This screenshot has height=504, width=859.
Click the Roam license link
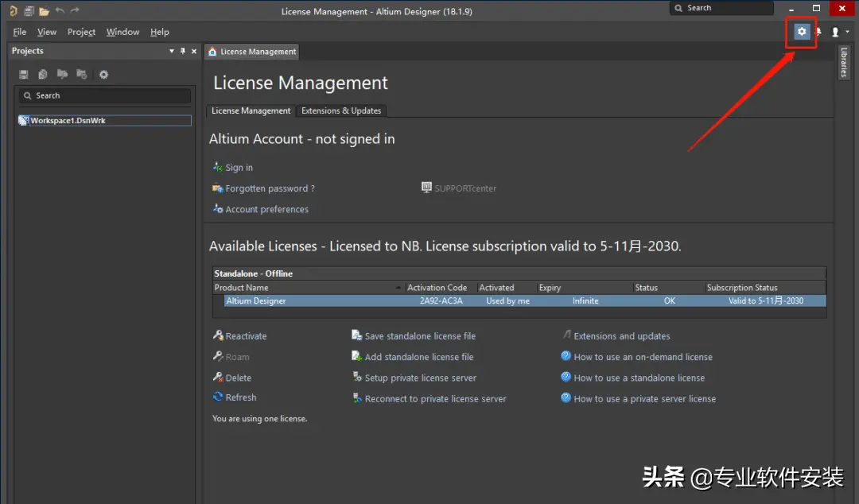click(x=237, y=357)
